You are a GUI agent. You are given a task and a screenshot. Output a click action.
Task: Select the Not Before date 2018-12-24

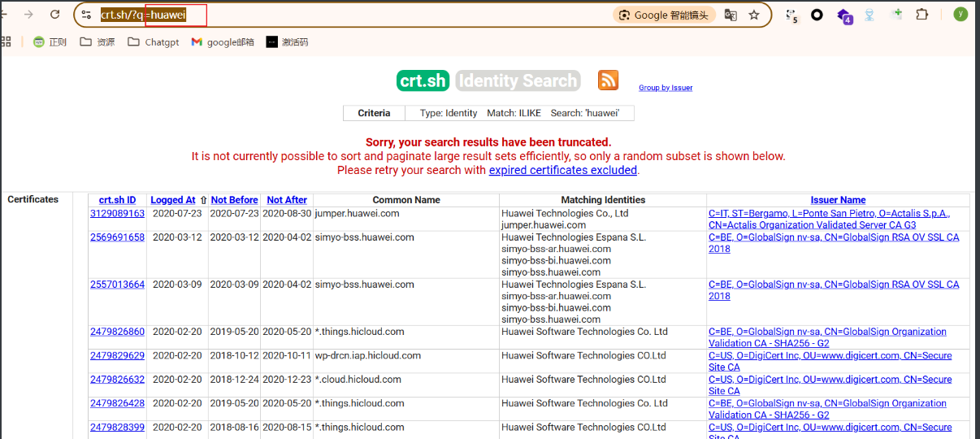click(234, 379)
